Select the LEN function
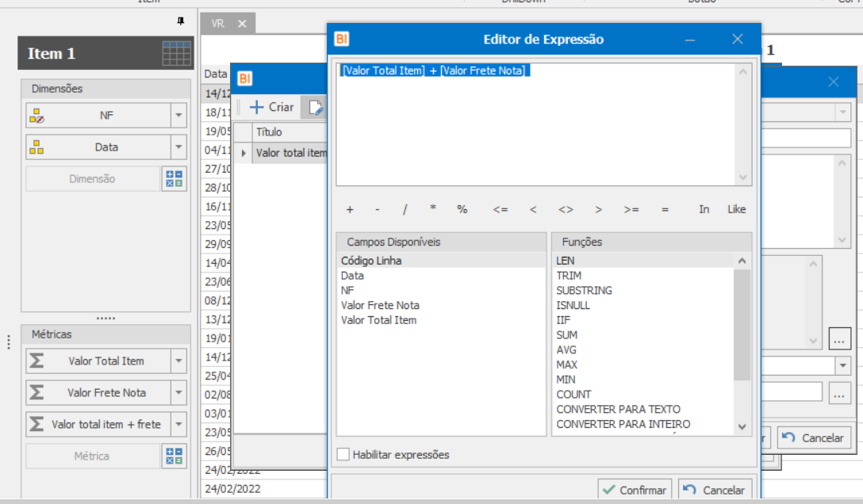Screen dimensions: 863x504 643,261
